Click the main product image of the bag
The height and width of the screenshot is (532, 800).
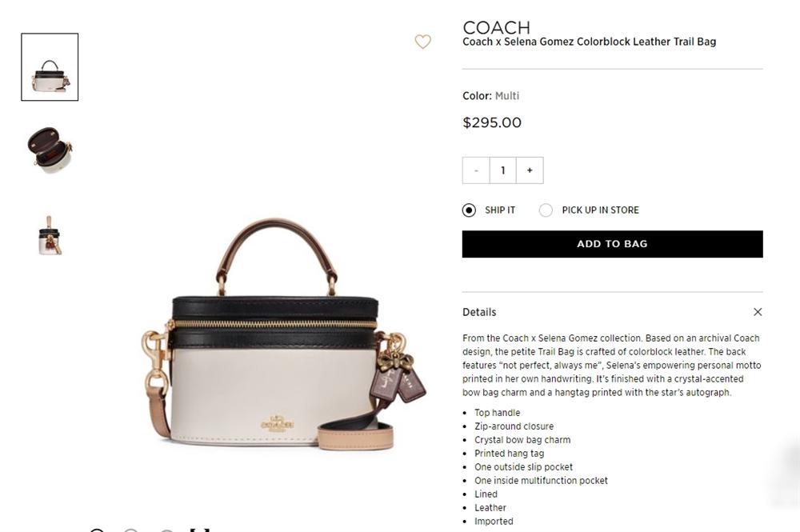click(284, 334)
